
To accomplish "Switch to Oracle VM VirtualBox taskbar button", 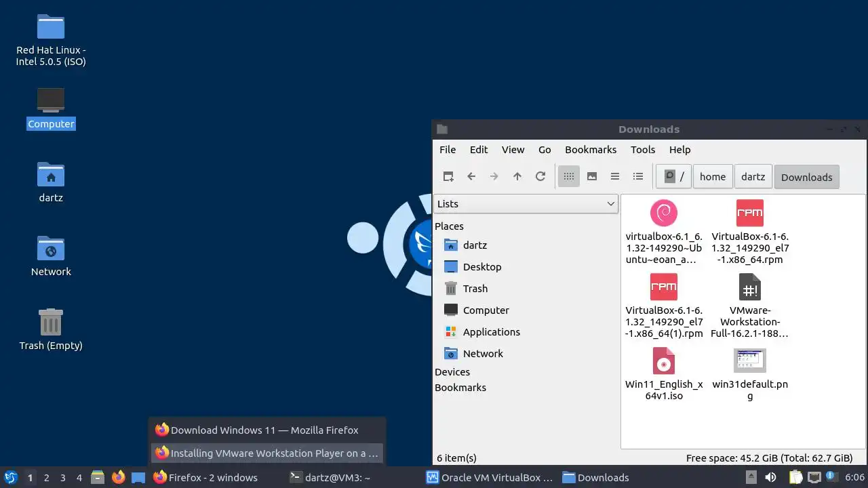I will (x=490, y=477).
